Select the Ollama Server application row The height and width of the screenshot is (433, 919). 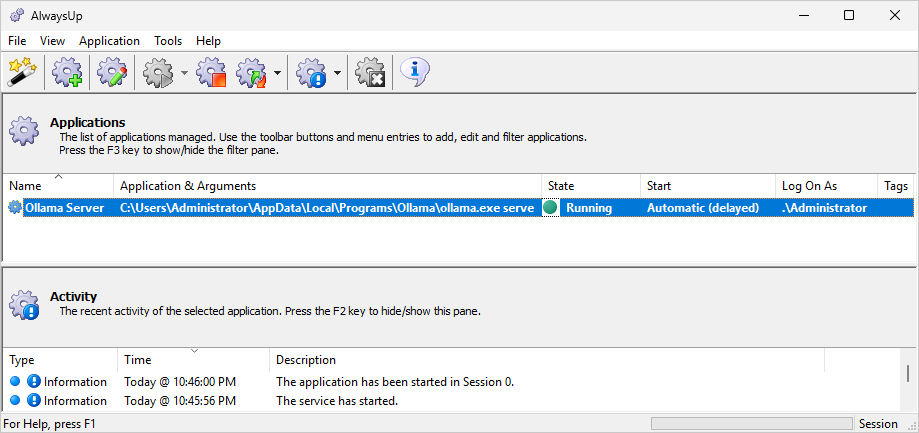click(460, 208)
